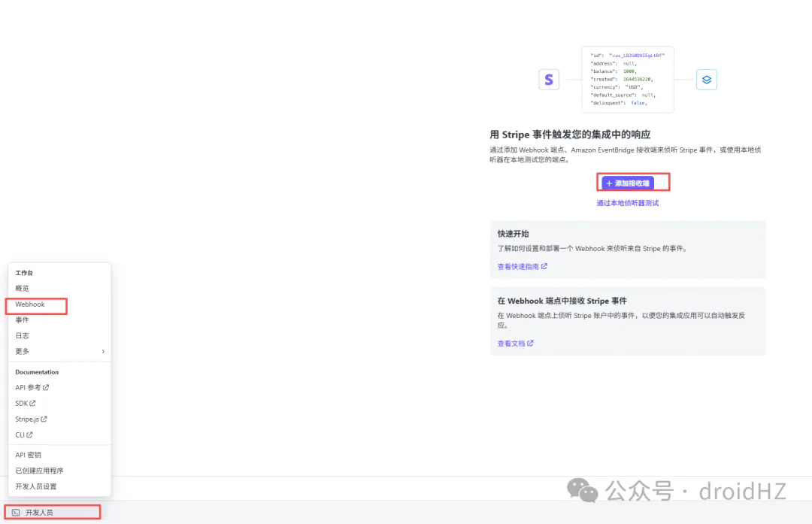Open 日志 from the 工作台 list
The image size is (812, 524).
point(23,336)
